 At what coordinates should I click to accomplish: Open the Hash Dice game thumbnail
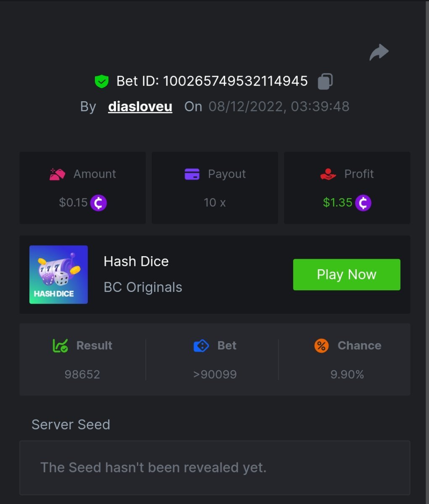tap(58, 275)
